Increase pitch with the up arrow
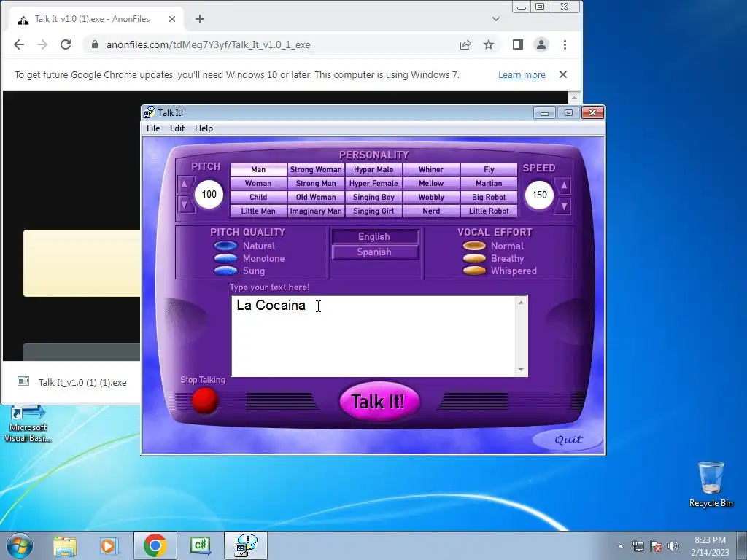The height and width of the screenshot is (560, 747). pyautogui.click(x=185, y=184)
